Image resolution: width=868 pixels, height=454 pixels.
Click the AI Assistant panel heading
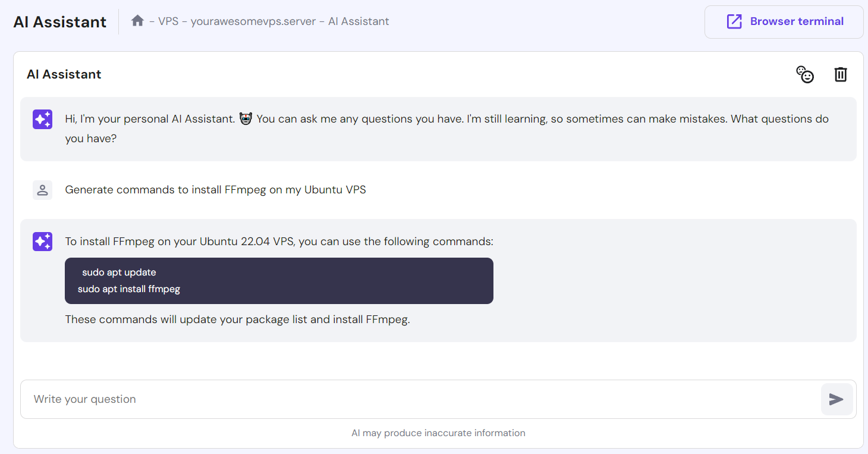[x=64, y=74]
